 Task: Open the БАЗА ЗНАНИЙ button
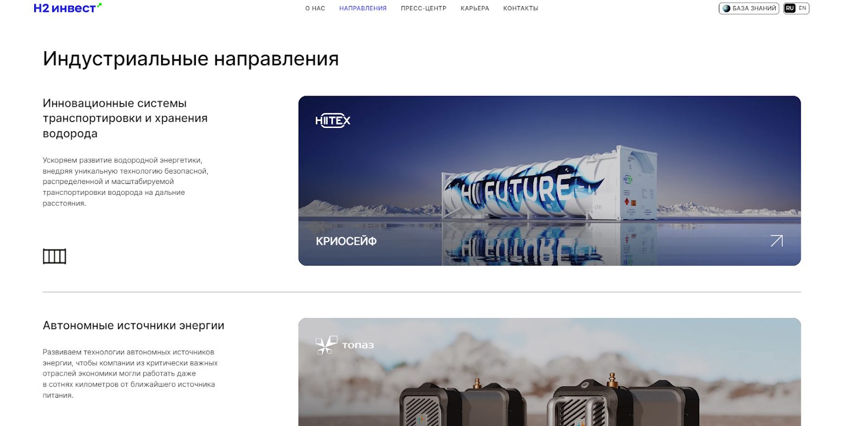point(749,8)
